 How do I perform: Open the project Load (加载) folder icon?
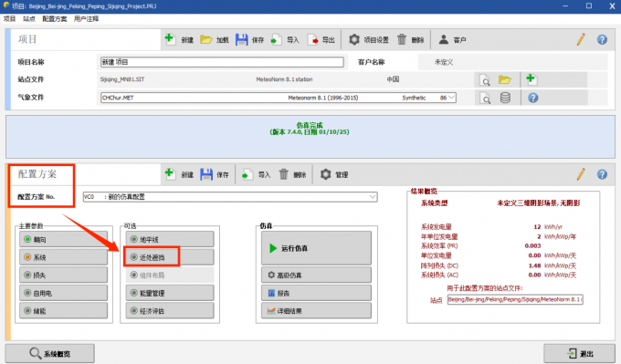pyautogui.click(x=206, y=39)
